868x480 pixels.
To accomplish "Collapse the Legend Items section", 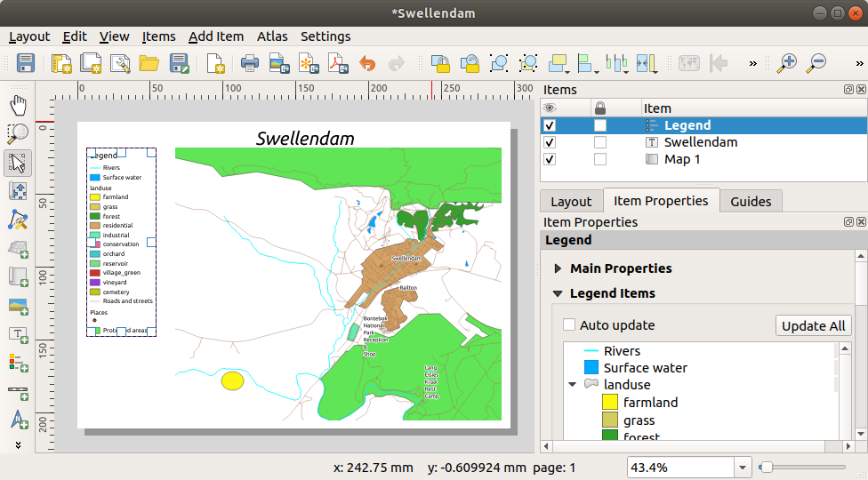I will (558, 293).
